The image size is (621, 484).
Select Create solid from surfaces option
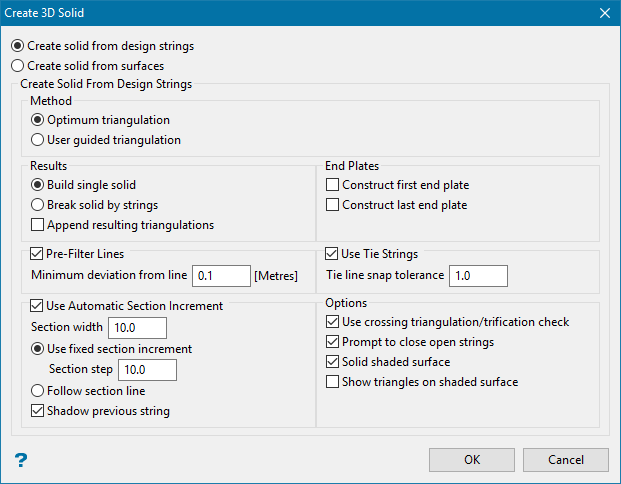click(17, 65)
